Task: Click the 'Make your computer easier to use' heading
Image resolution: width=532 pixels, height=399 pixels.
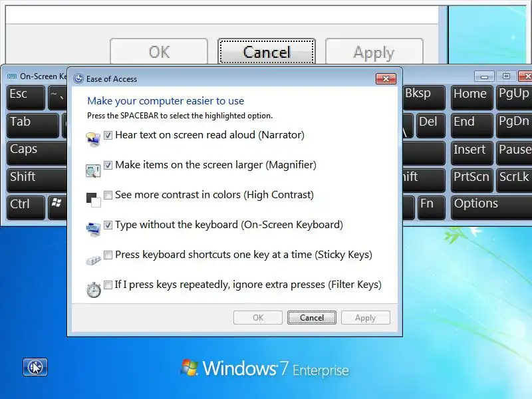Action: coord(166,101)
